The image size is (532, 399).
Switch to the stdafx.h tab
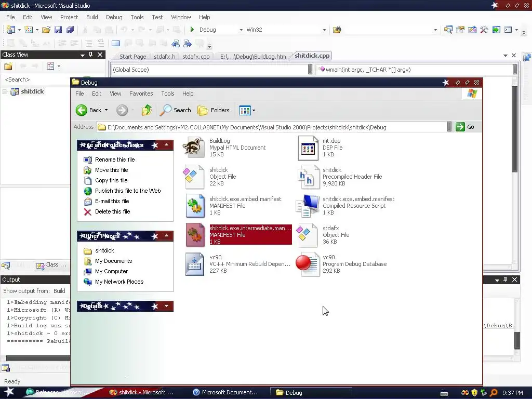165,56
